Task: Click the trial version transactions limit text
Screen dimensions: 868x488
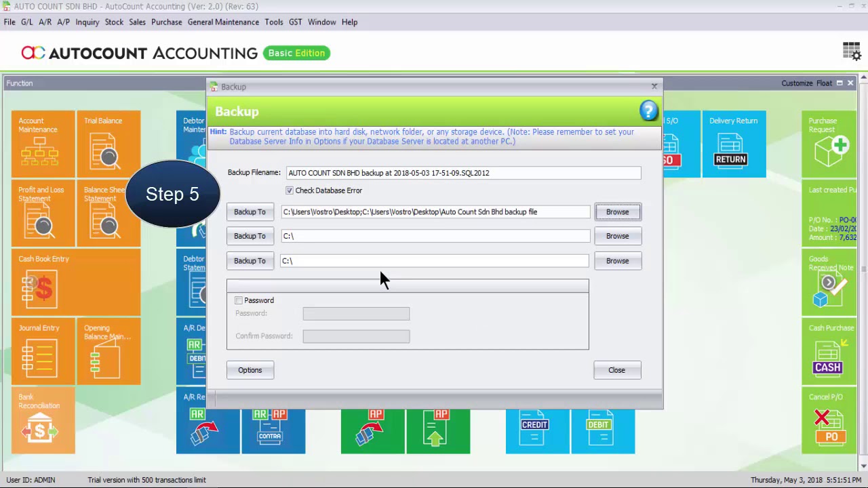Action: [146, 480]
